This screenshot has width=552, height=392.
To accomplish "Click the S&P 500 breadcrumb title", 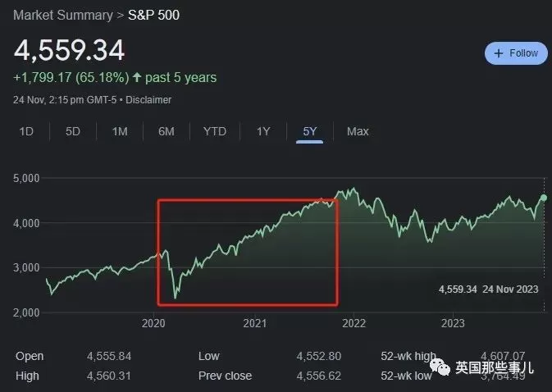I will coord(154,15).
